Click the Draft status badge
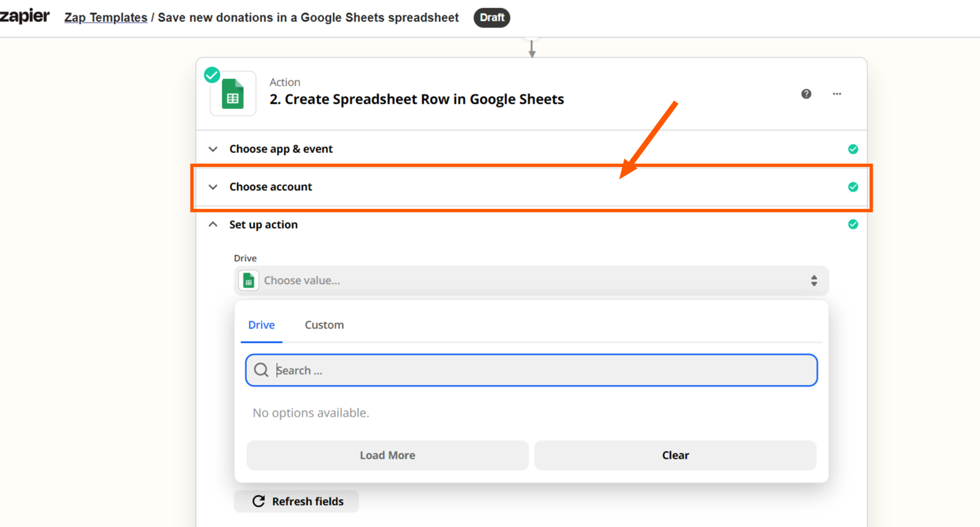 pyautogui.click(x=492, y=17)
